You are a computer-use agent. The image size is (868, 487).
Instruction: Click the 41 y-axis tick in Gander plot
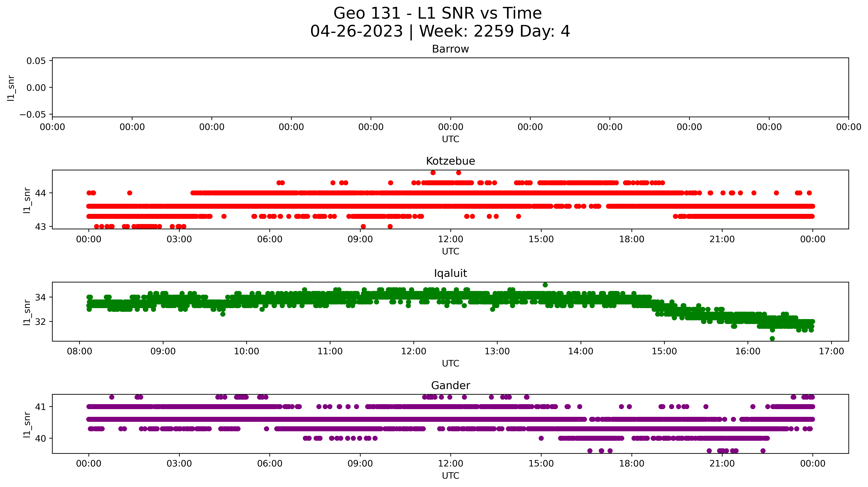pyautogui.click(x=40, y=407)
